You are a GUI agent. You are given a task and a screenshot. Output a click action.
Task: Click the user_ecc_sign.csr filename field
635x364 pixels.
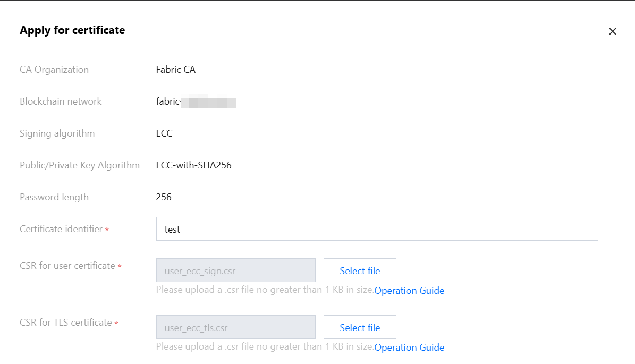pyautogui.click(x=235, y=270)
